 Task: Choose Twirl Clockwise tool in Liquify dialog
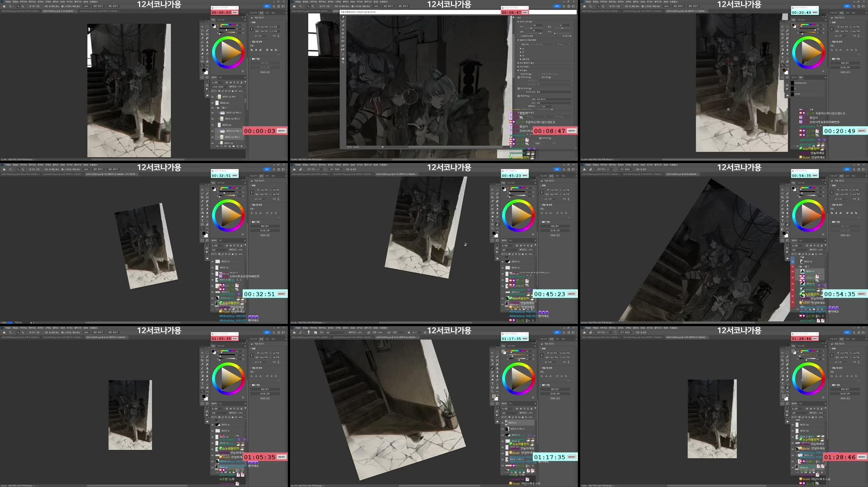(x=343, y=29)
